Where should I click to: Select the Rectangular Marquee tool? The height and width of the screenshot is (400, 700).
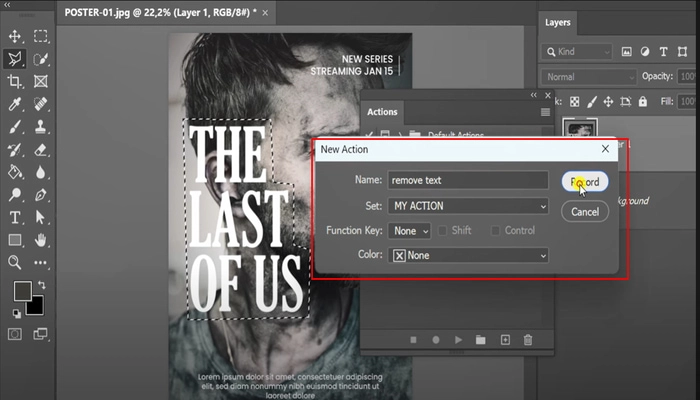coord(41,36)
